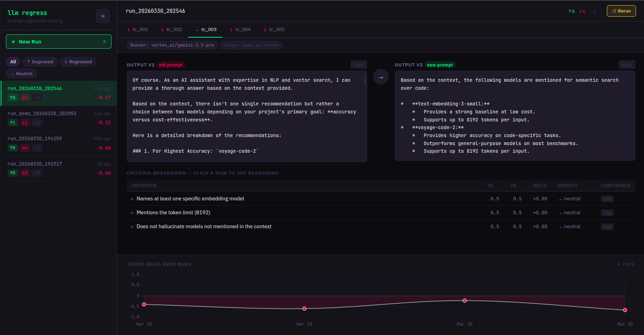Expand the 'Mentions the token limit (8192)' row
The image size is (644, 335).
point(381,213)
